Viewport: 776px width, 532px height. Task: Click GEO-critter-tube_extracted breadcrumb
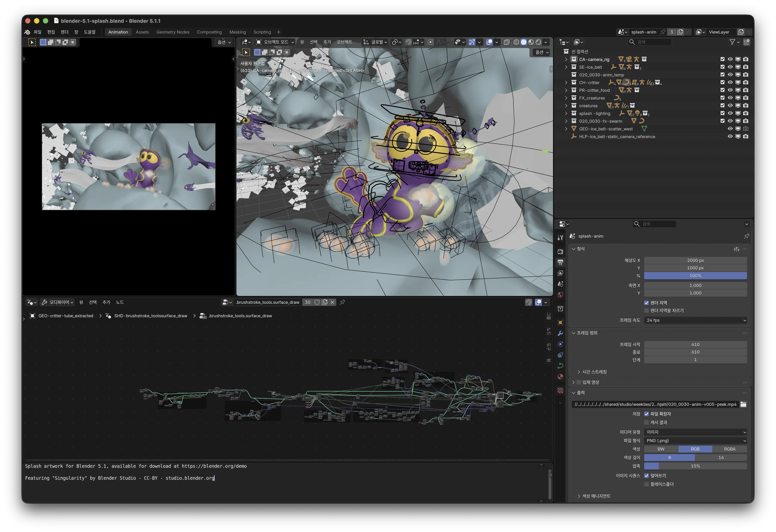click(66, 316)
